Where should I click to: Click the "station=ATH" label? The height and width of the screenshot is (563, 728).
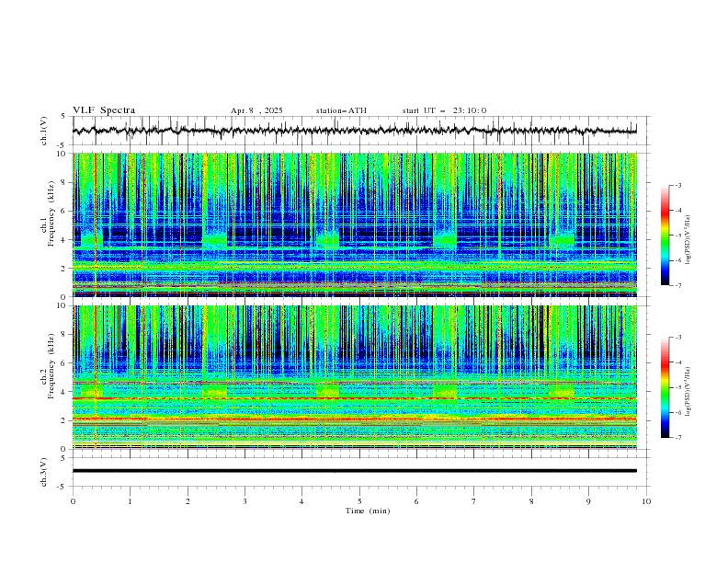(341, 110)
